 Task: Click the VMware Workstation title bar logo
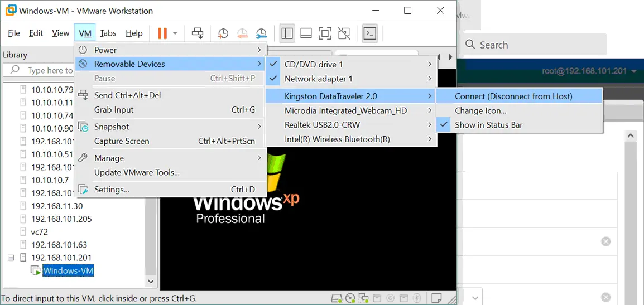(10, 11)
